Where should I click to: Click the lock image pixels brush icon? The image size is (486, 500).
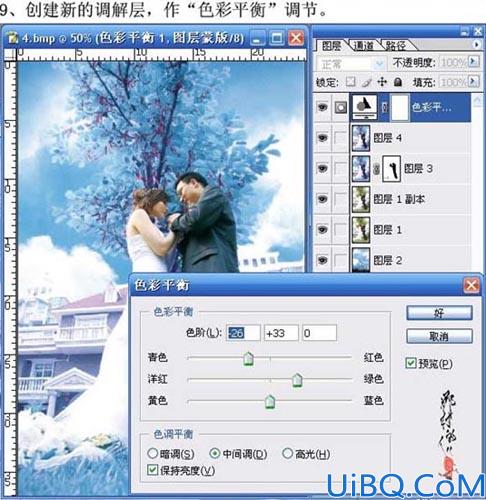366,82
